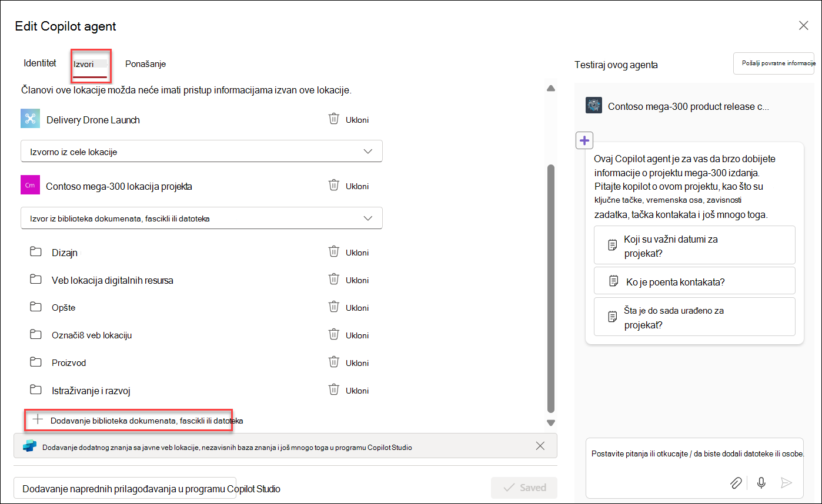
Task: Click the Pošalji povratne informacije button
Action: (x=774, y=63)
